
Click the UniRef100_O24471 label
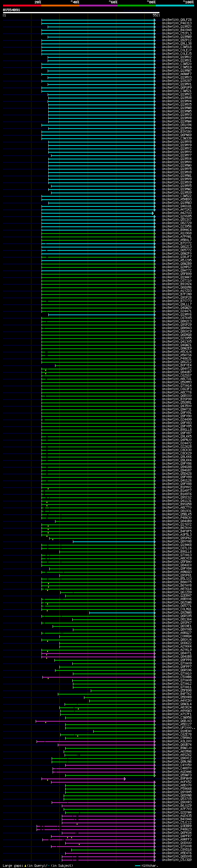177,311
